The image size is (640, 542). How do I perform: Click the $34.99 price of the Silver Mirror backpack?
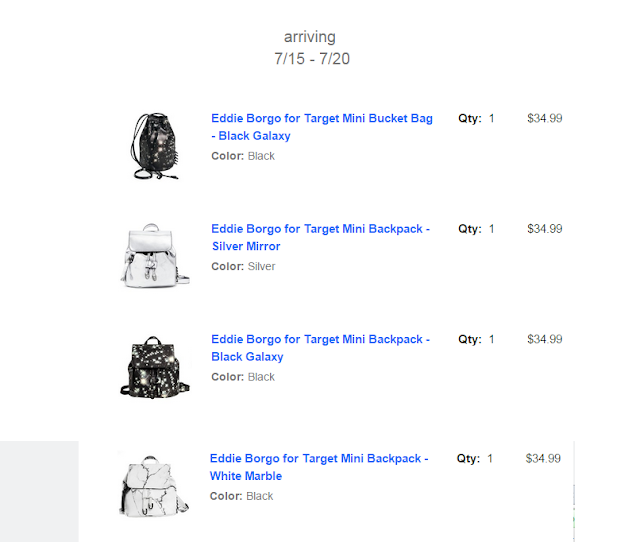click(545, 229)
